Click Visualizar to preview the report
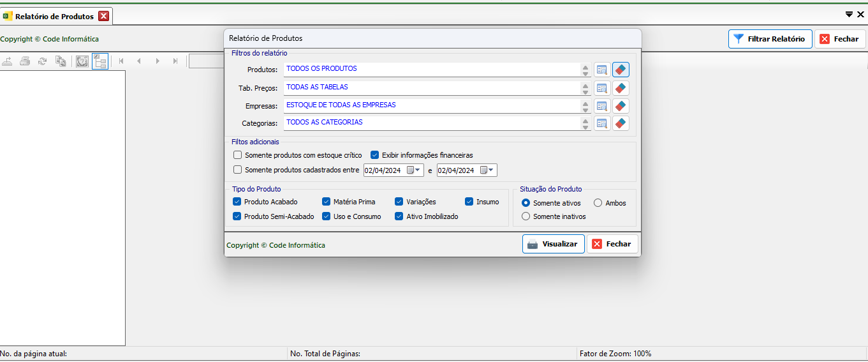Viewport: 868px width, 362px height. pos(554,244)
